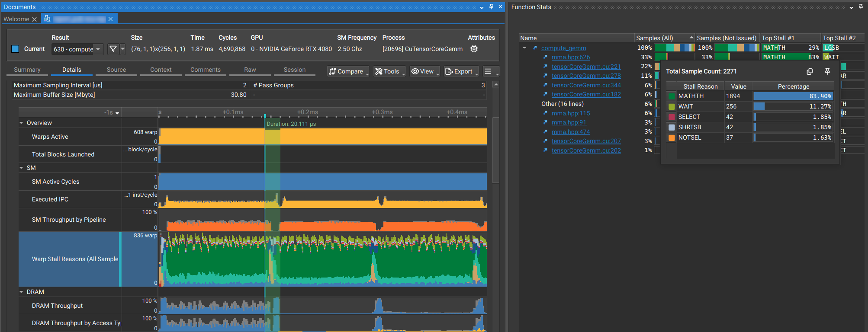Click arrow icon beside mma.hpp:474
This screenshot has width=868, height=332.
(x=545, y=132)
